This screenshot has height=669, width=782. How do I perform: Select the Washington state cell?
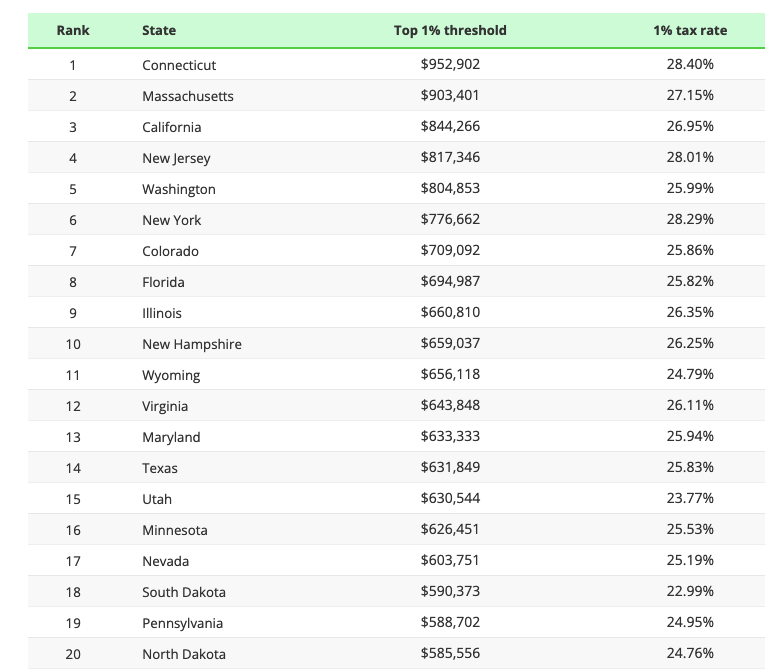point(179,189)
